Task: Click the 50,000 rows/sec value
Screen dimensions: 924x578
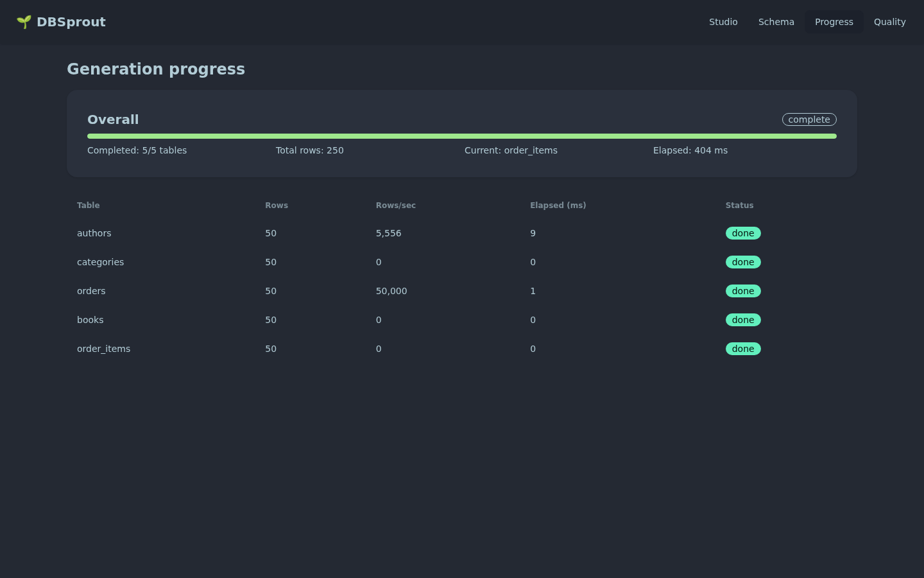Action: tap(391, 291)
